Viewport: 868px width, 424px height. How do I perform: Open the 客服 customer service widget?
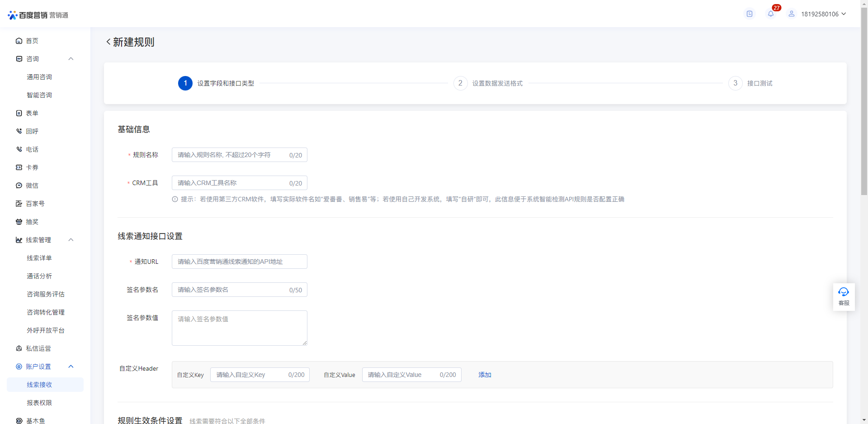(x=844, y=296)
